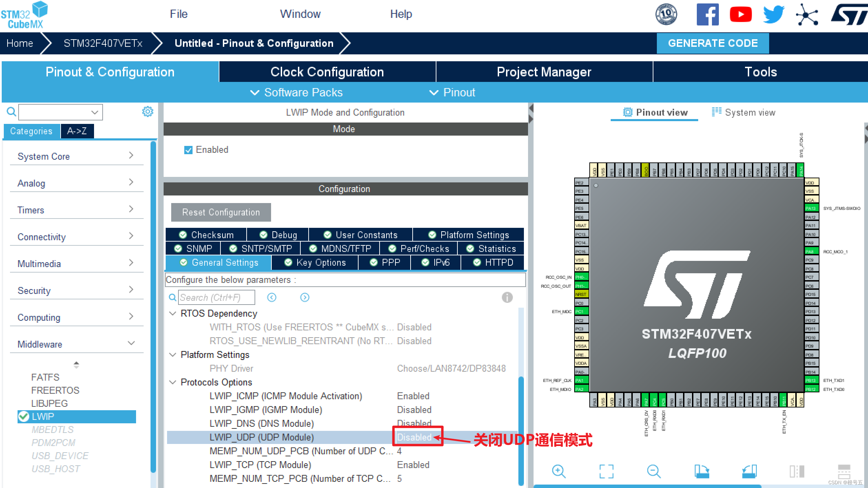Screen dimensions: 868x488
Task: Open the PPP settings tab
Action: click(x=384, y=262)
